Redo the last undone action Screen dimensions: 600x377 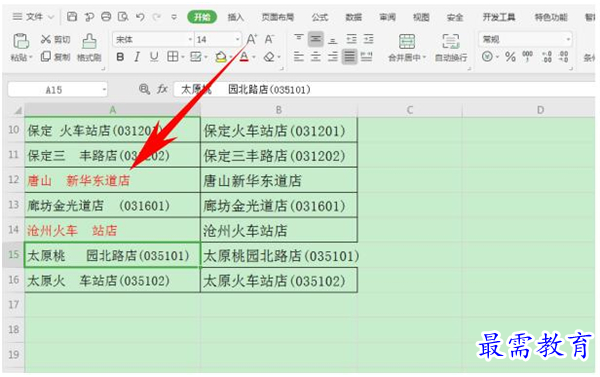[157, 17]
